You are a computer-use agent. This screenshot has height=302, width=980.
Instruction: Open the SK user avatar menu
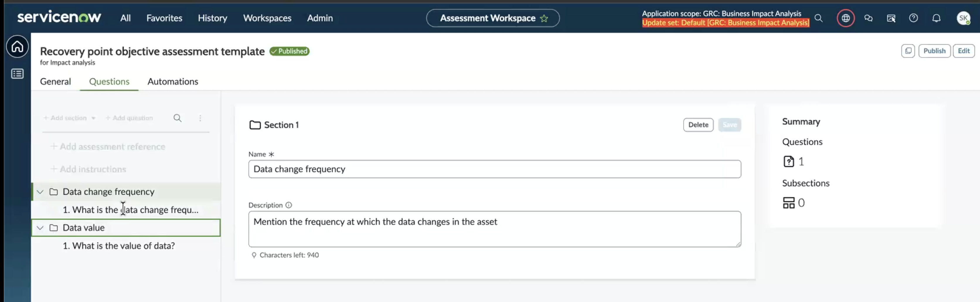click(x=963, y=18)
